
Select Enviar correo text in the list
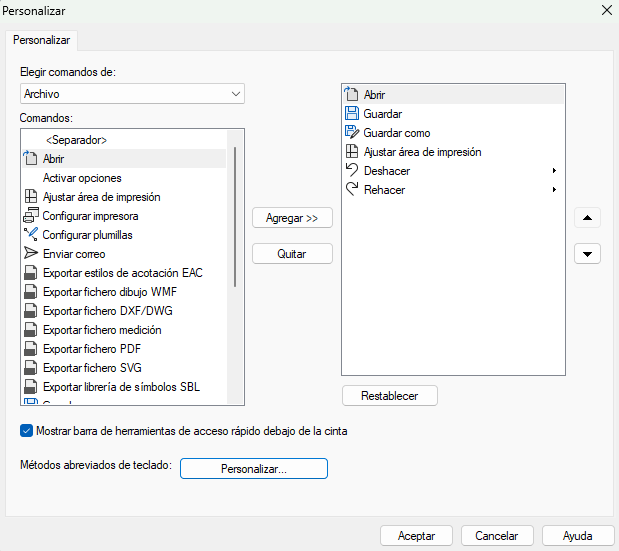74,254
